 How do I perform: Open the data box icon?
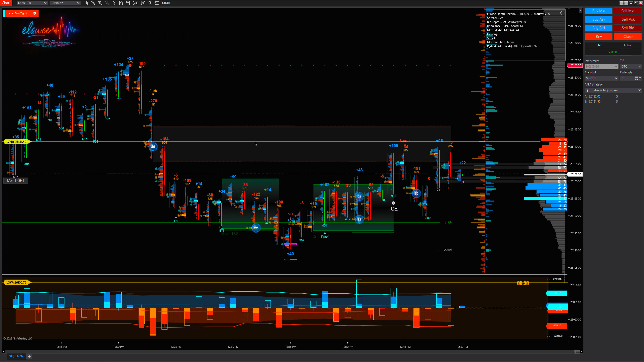point(121,3)
